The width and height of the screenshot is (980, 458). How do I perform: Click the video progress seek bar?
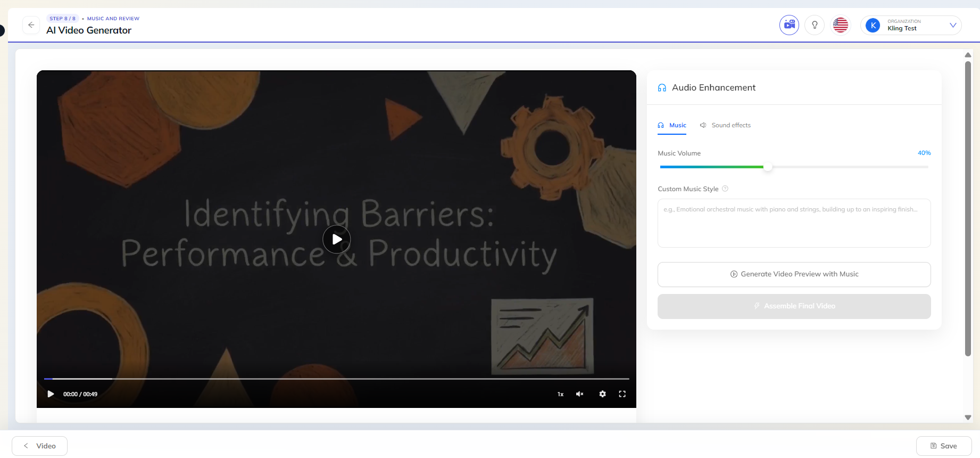[x=336, y=379]
